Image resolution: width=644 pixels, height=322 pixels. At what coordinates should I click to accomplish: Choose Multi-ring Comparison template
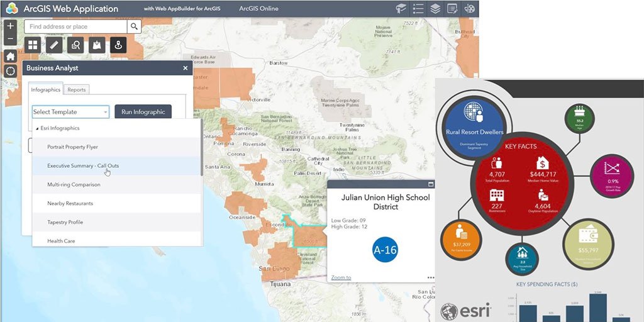point(116,185)
